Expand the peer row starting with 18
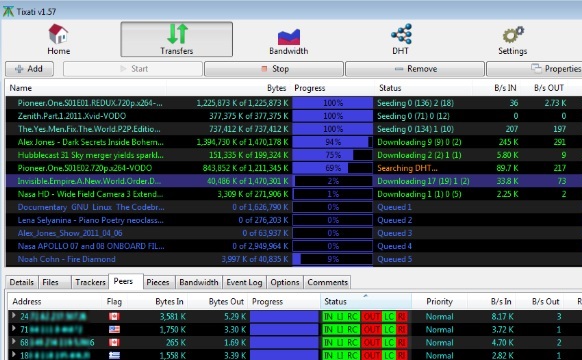 [x=14, y=354]
